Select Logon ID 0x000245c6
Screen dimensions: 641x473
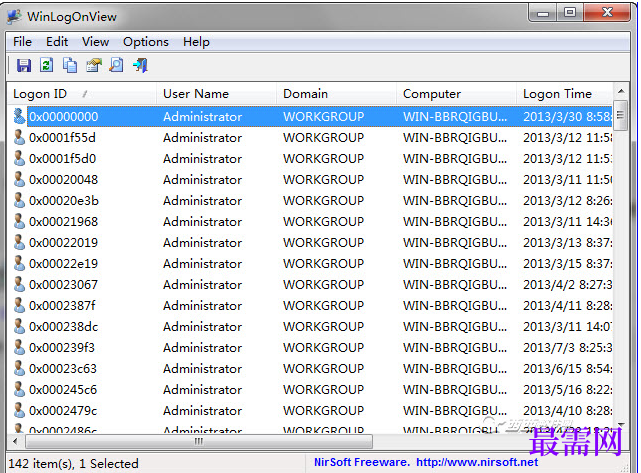(x=63, y=390)
